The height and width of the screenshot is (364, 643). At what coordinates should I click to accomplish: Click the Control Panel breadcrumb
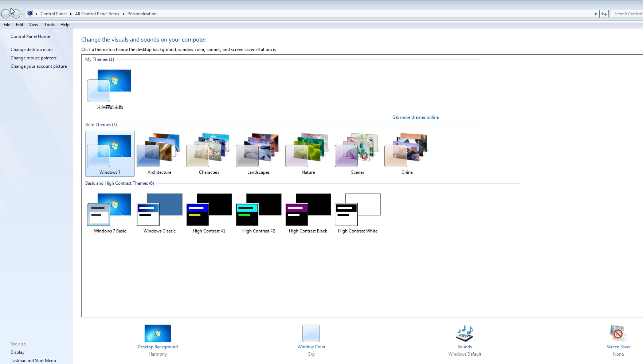pyautogui.click(x=54, y=14)
